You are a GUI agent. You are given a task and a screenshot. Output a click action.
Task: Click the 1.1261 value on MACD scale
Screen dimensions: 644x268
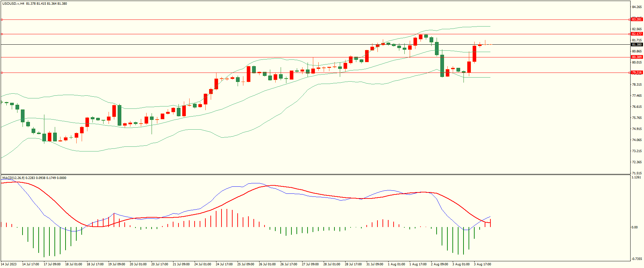(637, 177)
